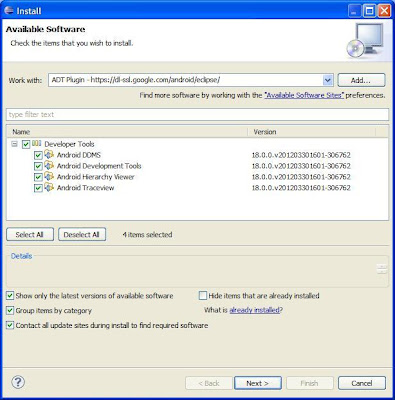
Task: Focus the type filter text field
Action: [197, 115]
